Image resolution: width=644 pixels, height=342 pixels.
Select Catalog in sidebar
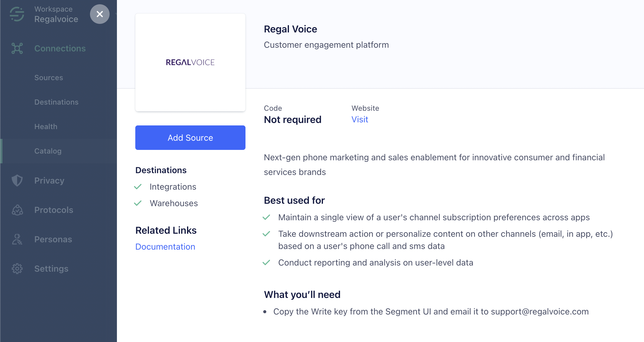click(x=48, y=151)
